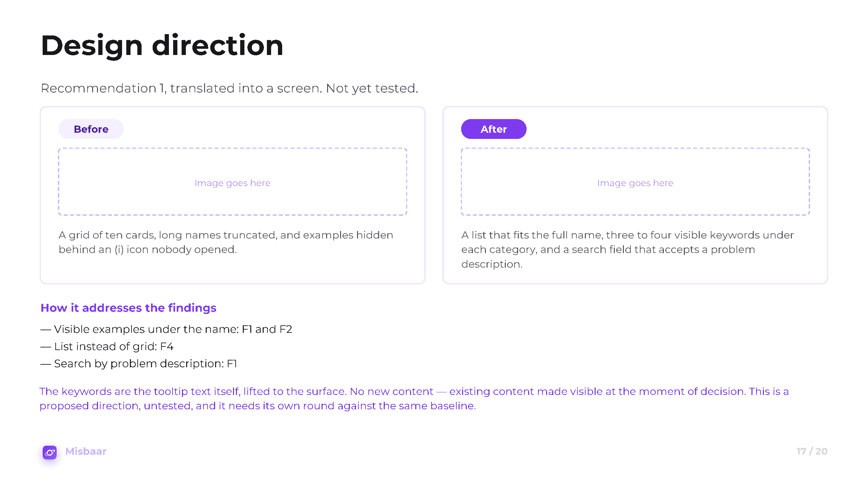Select the After pill label
868x488 pixels.
(x=494, y=129)
